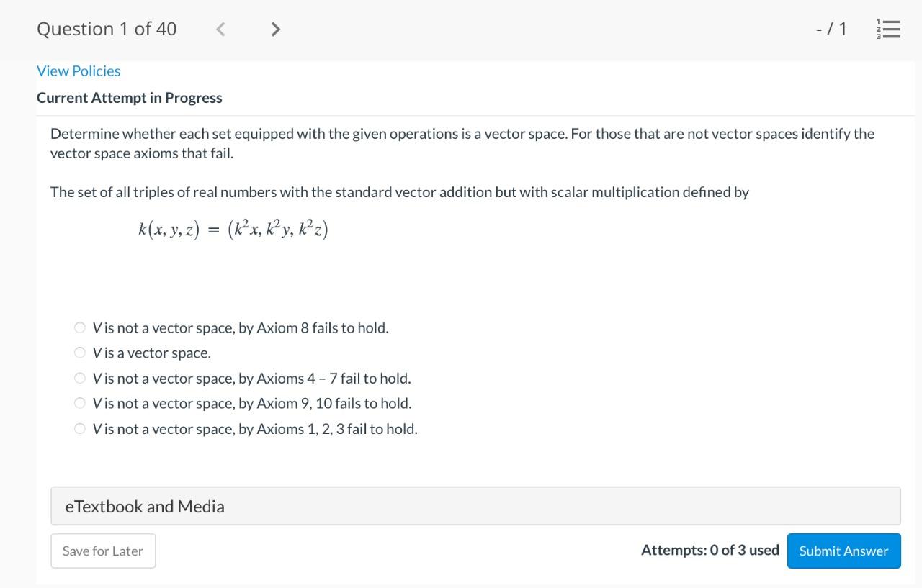
Task: Select the "Axioms 4 – 7 fail" option
Action: point(80,377)
